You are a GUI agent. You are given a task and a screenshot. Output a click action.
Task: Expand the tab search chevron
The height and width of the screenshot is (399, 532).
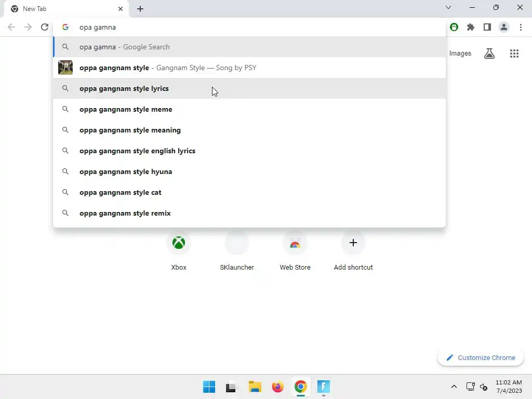pyautogui.click(x=448, y=7)
